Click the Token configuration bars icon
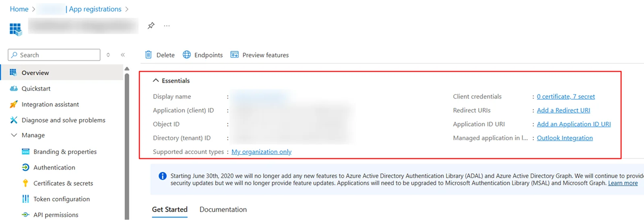 (25, 199)
